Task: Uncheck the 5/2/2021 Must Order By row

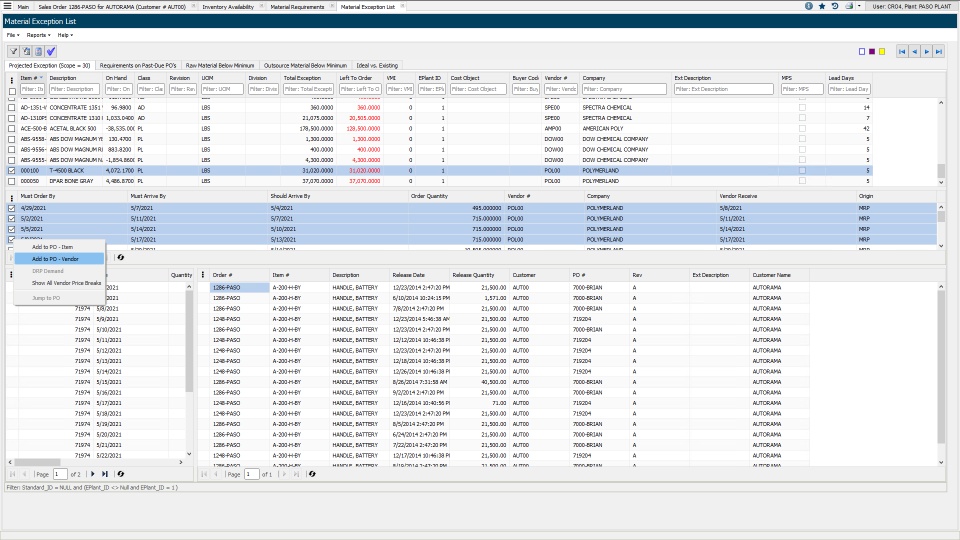Action: (12, 219)
